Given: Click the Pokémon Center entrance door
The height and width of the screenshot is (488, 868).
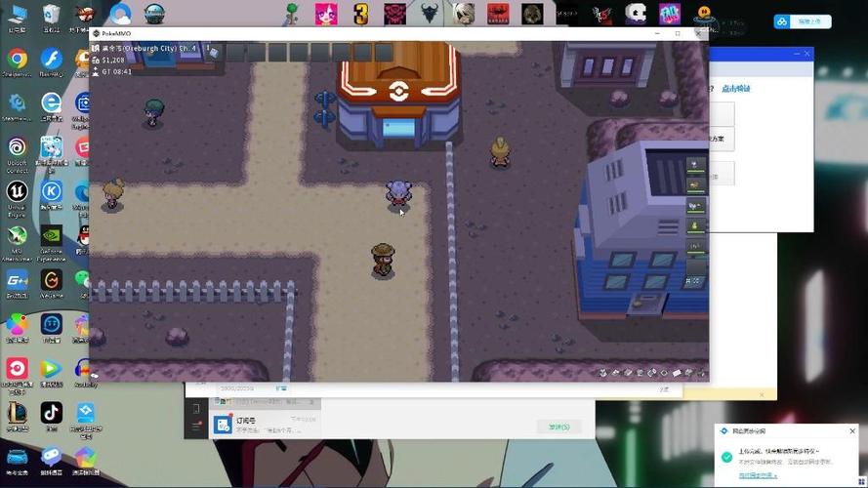Looking at the screenshot, I should 398,129.
